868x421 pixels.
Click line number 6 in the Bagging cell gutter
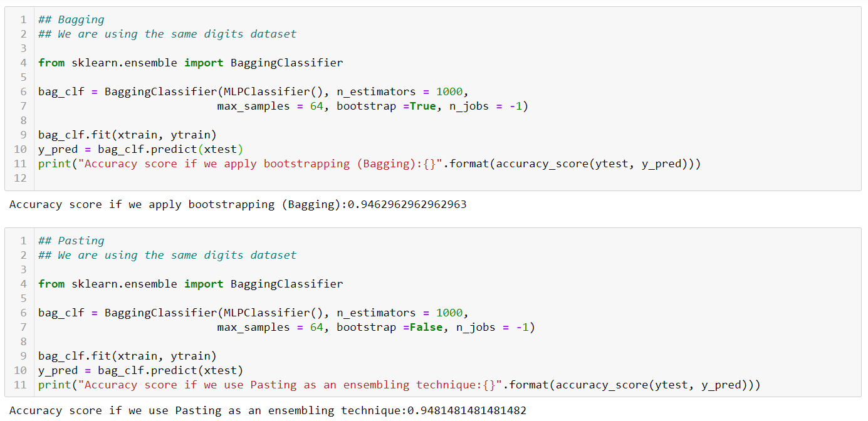[x=24, y=91]
